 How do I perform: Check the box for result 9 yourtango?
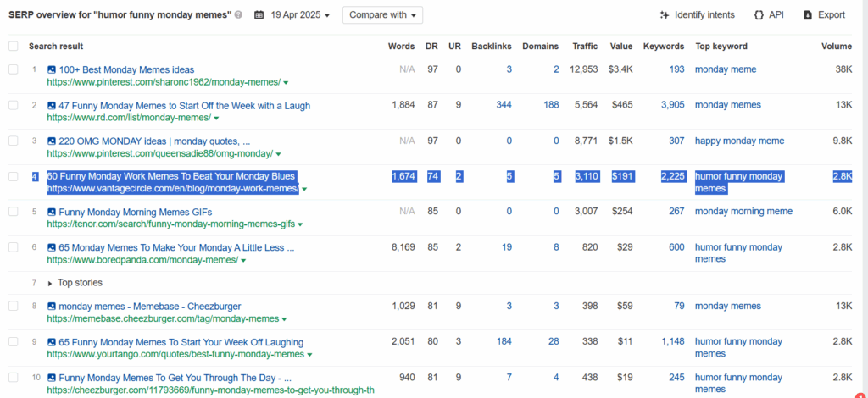14,341
